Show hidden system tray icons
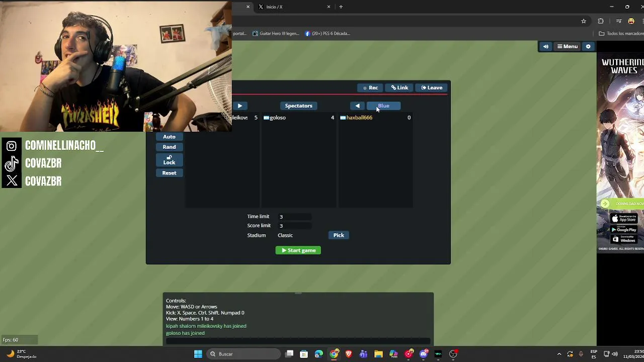The height and width of the screenshot is (362, 644). [559, 354]
